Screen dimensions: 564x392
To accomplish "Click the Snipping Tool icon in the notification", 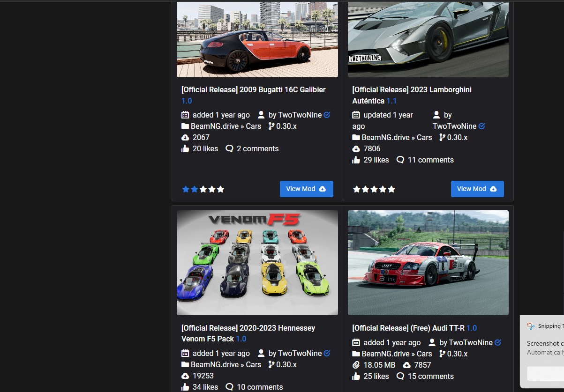I will coord(531,326).
